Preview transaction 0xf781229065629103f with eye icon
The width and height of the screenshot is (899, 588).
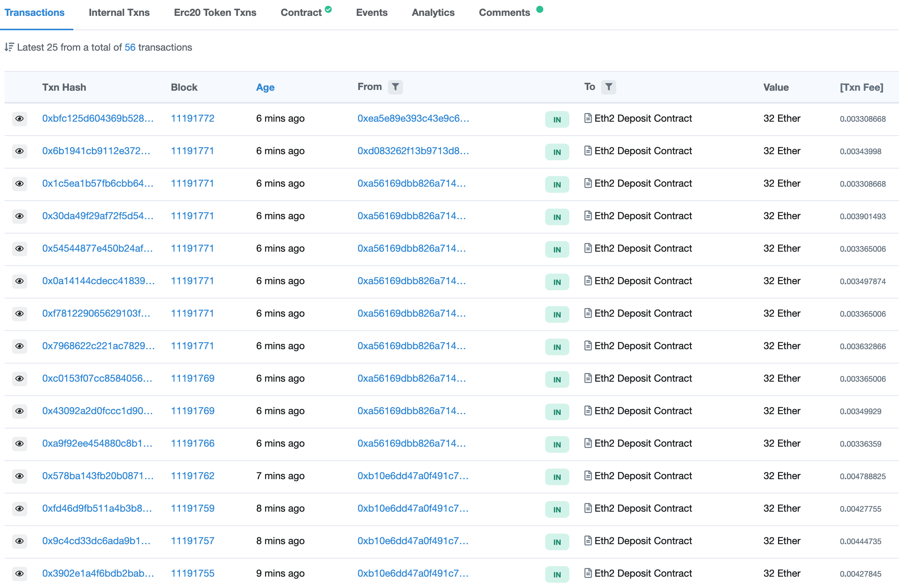[x=19, y=314]
